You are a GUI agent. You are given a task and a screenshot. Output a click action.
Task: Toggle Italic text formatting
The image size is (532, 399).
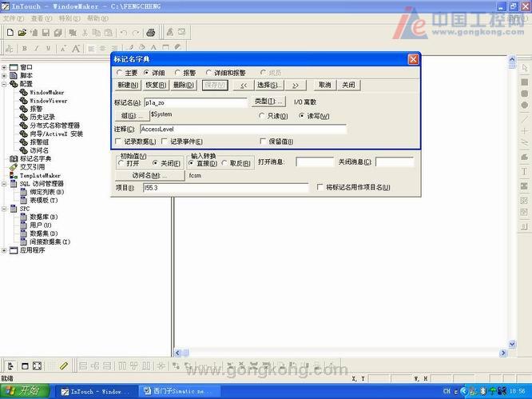(36, 49)
